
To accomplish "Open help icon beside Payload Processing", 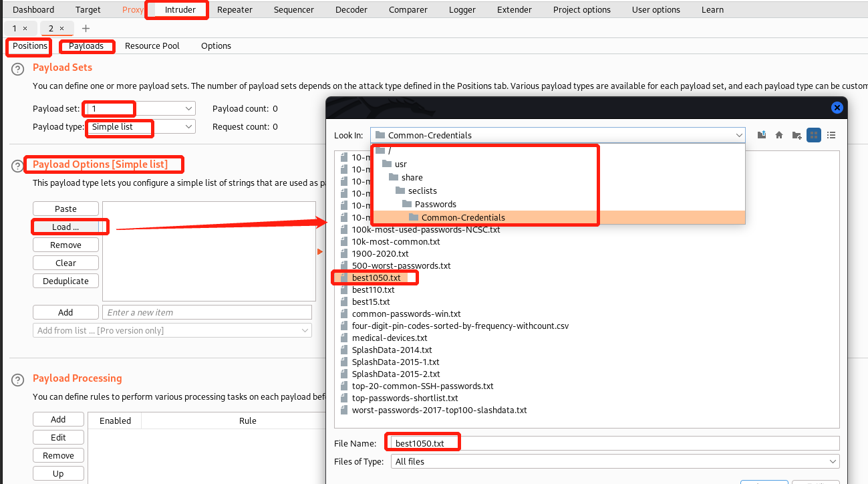I will (x=18, y=379).
